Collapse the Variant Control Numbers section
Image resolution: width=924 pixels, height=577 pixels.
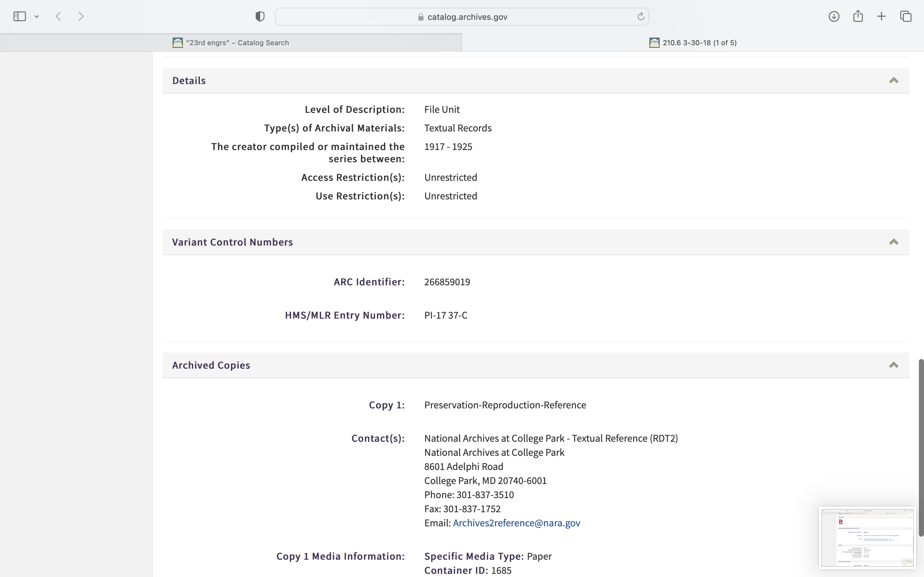pos(894,242)
